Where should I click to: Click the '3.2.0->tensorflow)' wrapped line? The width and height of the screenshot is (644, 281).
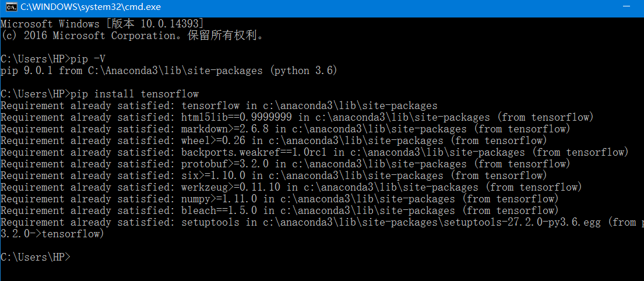(x=52, y=234)
